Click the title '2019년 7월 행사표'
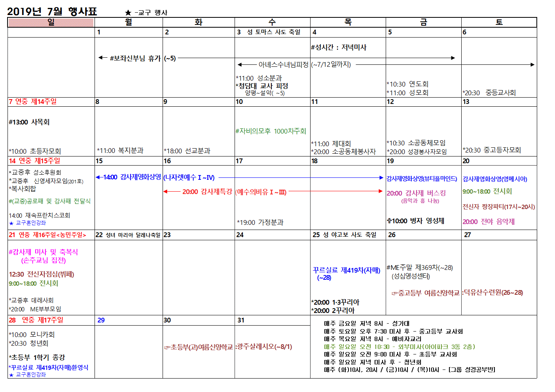The height and width of the screenshot is (392, 555). [x=52, y=11]
